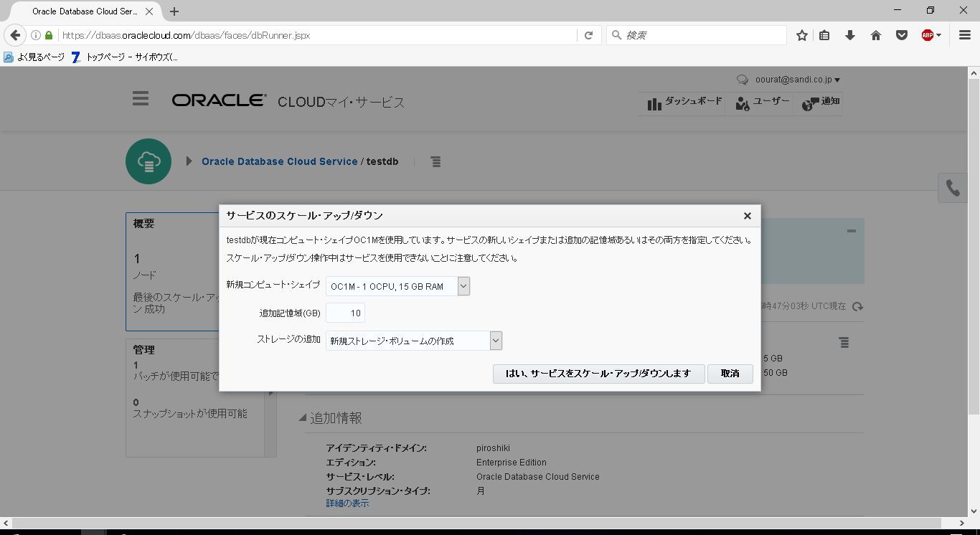
Task: Show site information icon in address bar
Action: click(x=35, y=35)
